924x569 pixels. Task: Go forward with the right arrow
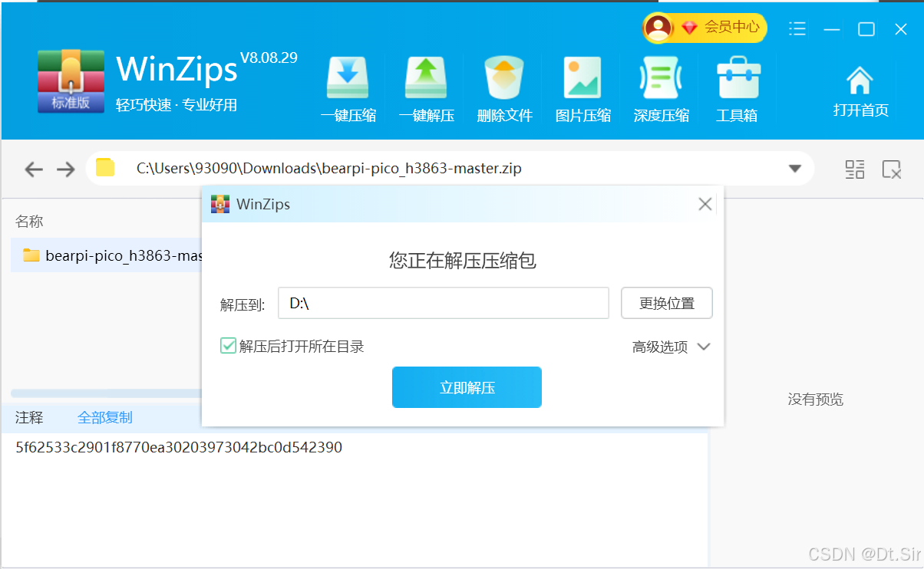pos(66,169)
